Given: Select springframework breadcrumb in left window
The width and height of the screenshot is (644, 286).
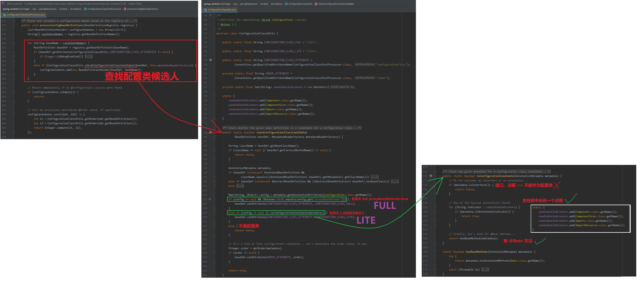Looking at the screenshot, I should 47,9.
